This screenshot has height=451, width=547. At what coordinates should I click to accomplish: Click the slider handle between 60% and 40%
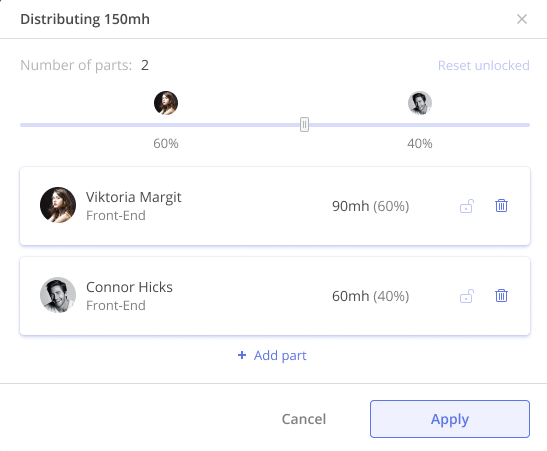(304, 125)
